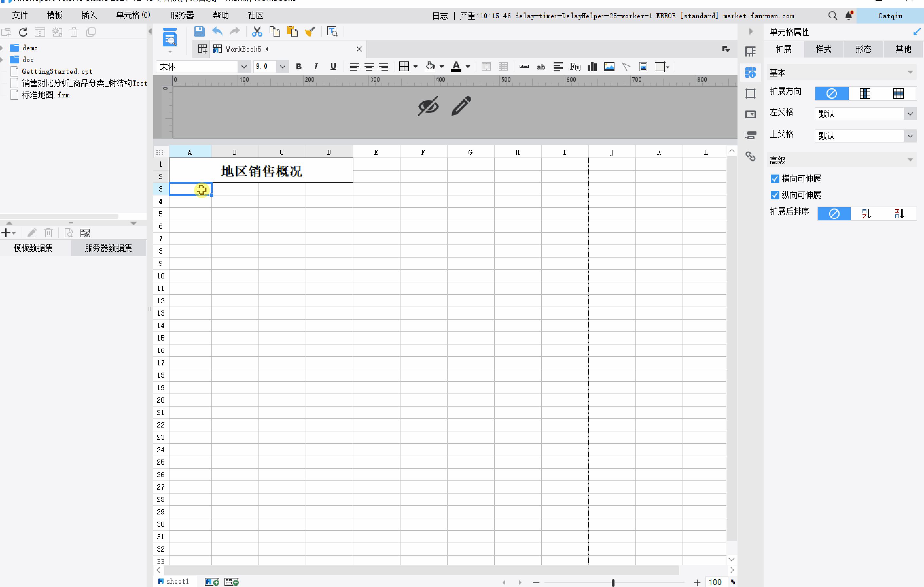The height and width of the screenshot is (587, 924).
Task: Insert chart via bar chart icon
Action: [x=592, y=67]
